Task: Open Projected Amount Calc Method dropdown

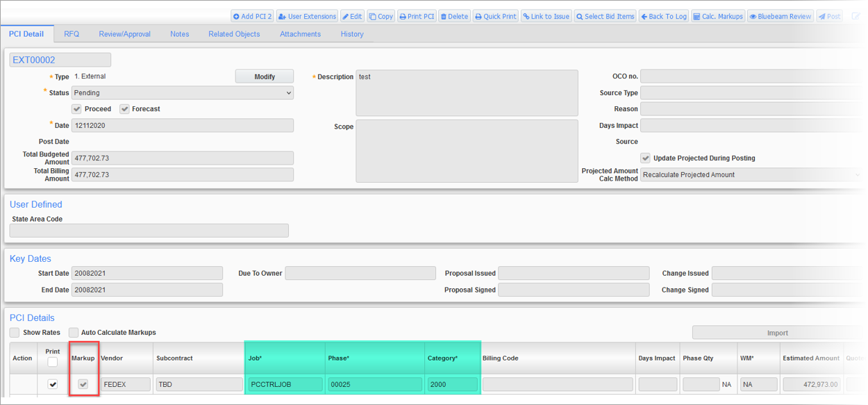Action: tap(751, 175)
